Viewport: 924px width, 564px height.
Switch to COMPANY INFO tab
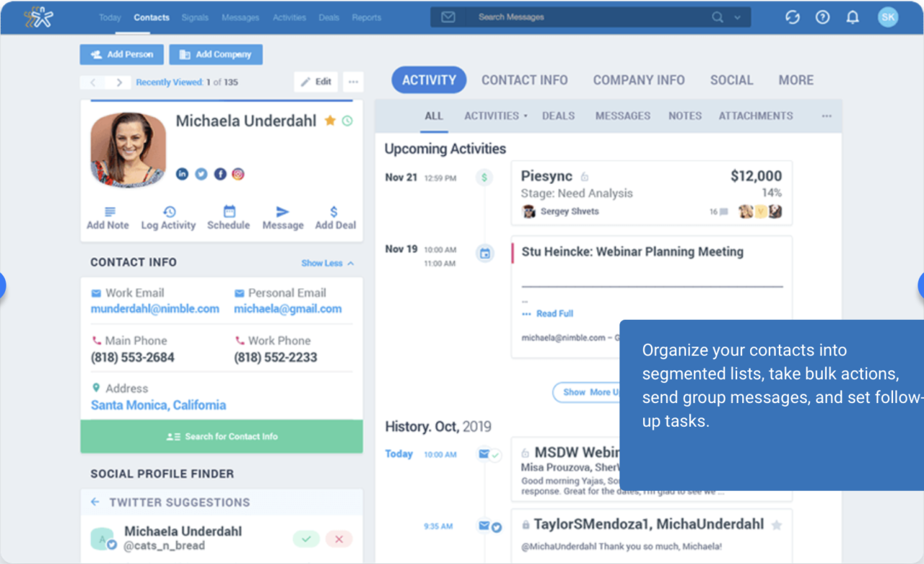tap(639, 80)
